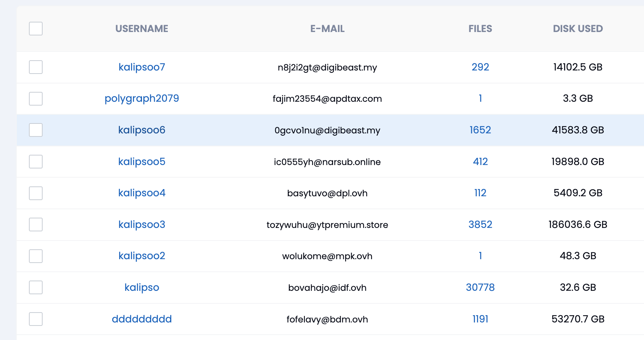Open the kalipsoo7 username link

click(142, 67)
